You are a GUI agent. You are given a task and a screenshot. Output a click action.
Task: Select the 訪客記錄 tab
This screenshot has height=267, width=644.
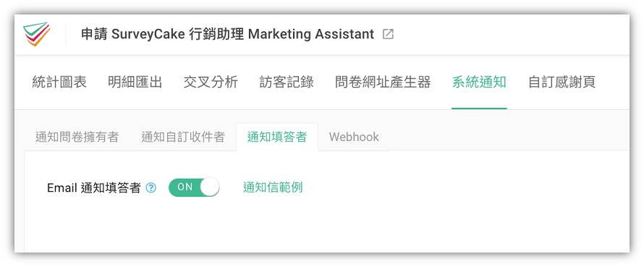coord(287,82)
